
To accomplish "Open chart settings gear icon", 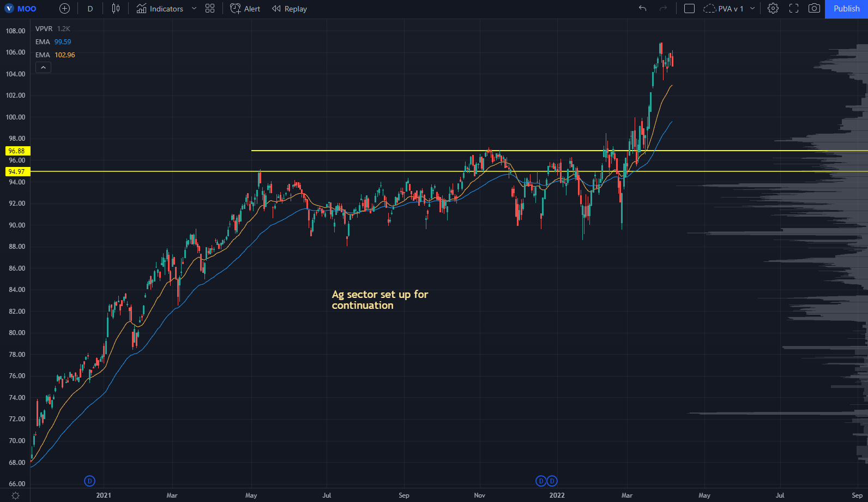I will 773,9.
